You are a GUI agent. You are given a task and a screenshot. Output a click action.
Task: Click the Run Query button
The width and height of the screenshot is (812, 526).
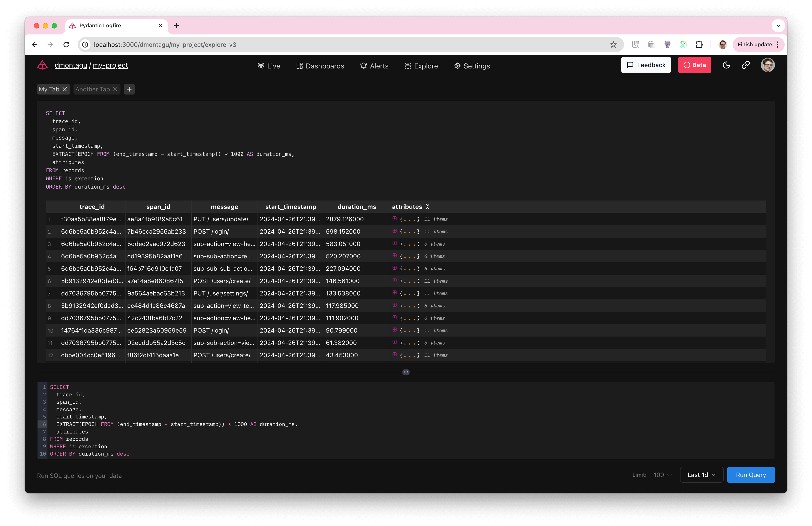click(x=751, y=475)
